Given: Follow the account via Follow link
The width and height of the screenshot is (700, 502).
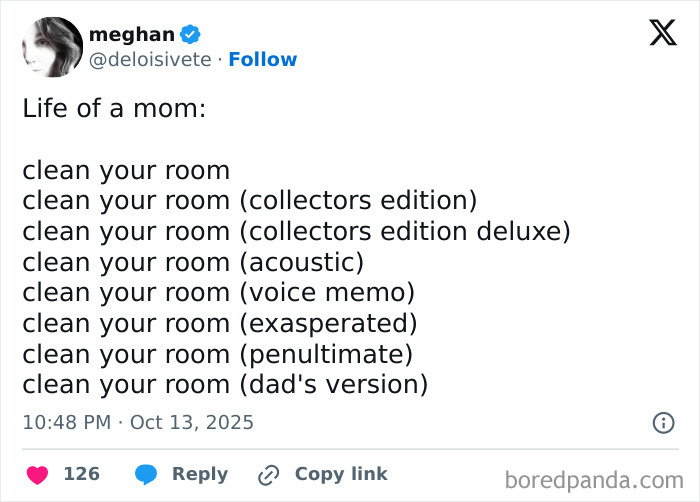Looking at the screenshot, I should click(x=263, y=60).
